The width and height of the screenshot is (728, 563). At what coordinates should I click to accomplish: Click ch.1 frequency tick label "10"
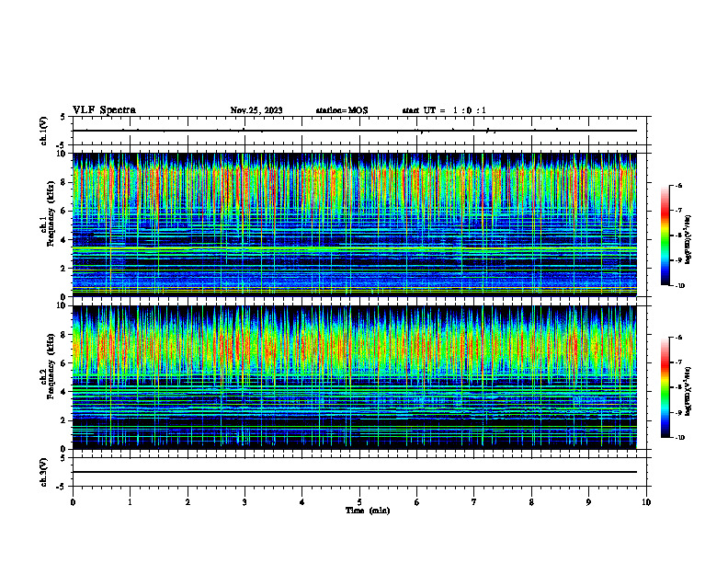62,154
